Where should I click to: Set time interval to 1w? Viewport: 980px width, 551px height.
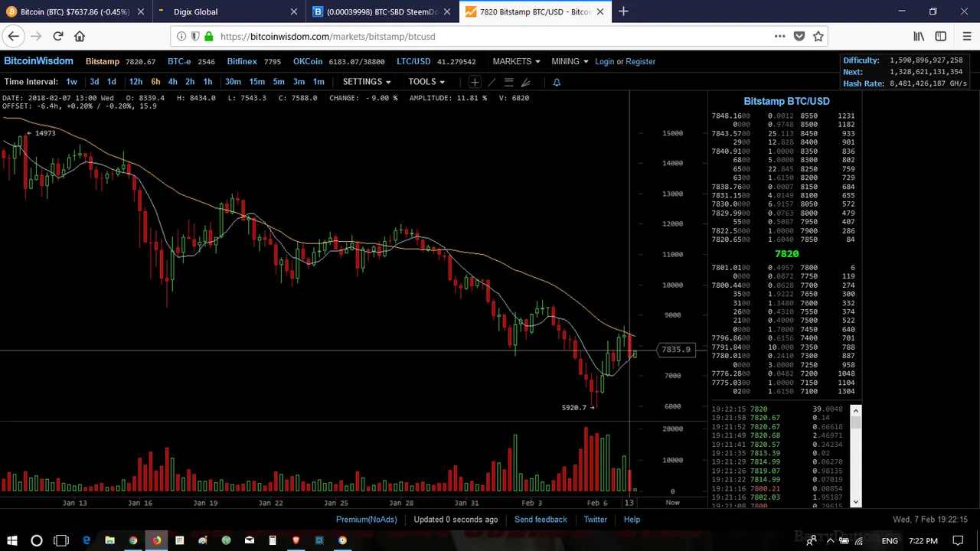point(71,82)
